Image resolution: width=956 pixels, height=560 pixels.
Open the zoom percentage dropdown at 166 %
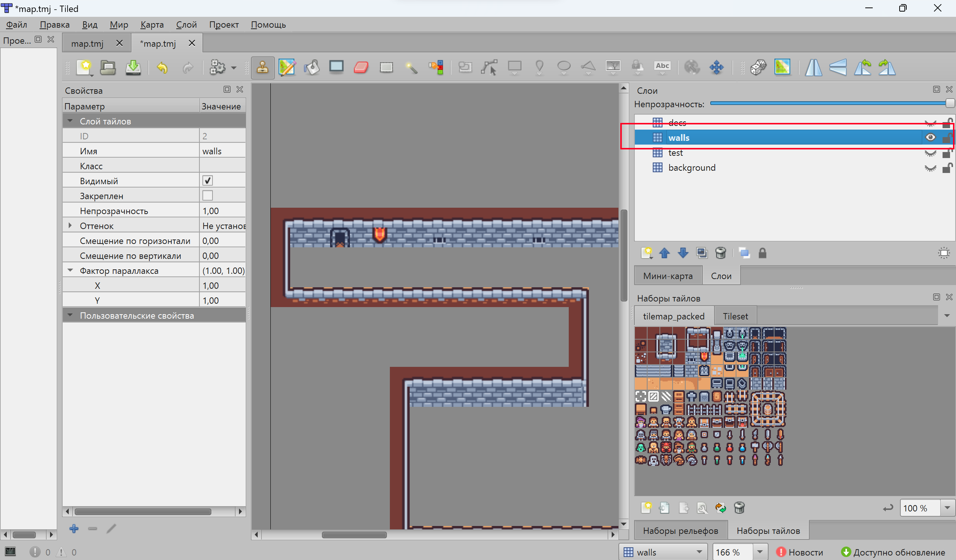coord(760,552)
